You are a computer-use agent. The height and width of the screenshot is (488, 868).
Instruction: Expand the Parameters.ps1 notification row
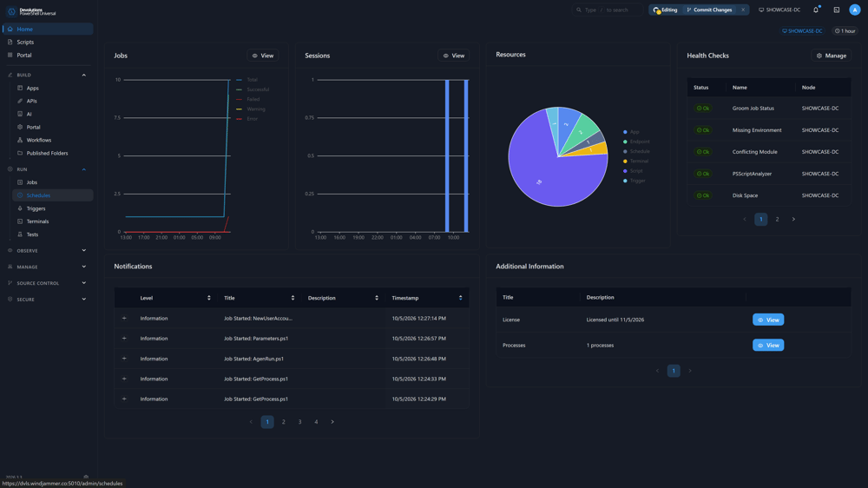[x=124, y=339]
